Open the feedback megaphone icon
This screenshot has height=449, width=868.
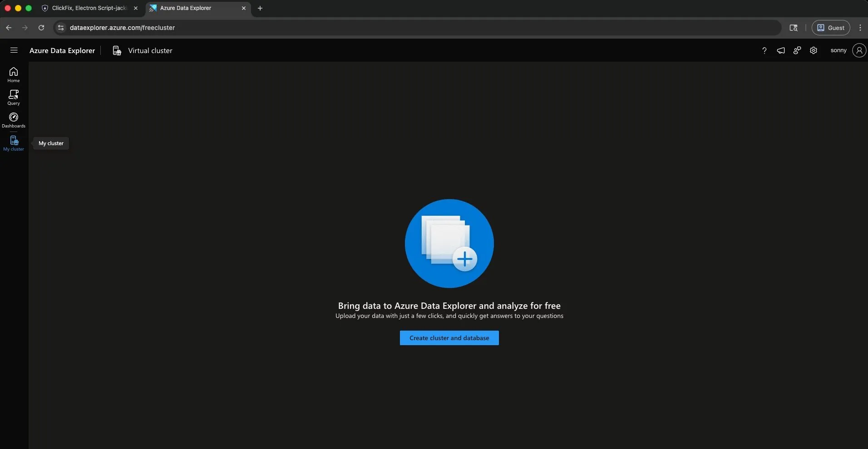point(781,50)
